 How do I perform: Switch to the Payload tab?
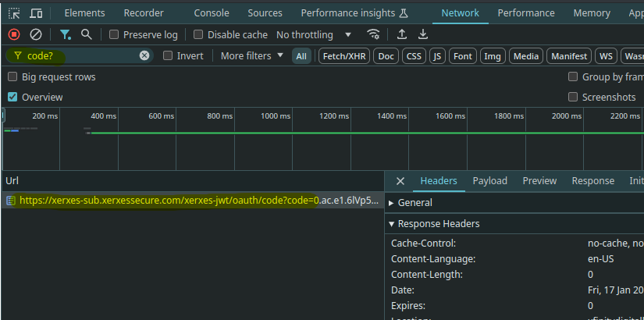click(490, 181)
